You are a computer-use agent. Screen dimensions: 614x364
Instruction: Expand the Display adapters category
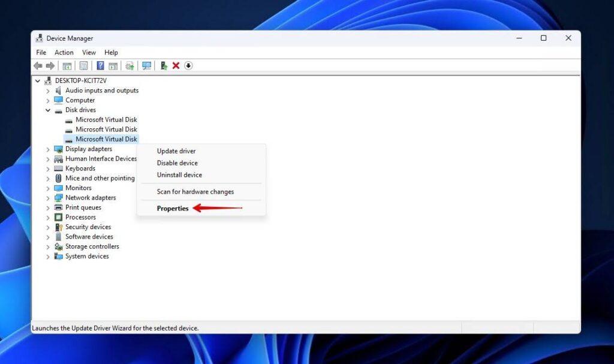(x=48, y=148)
